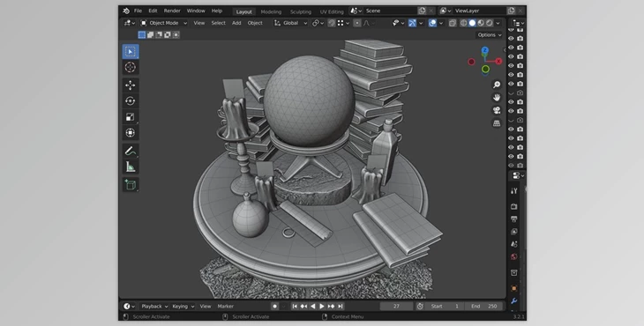Open the Render properties tab icon
The height and width of the screenshot is (326, 644).
click(x=513, y=206)
